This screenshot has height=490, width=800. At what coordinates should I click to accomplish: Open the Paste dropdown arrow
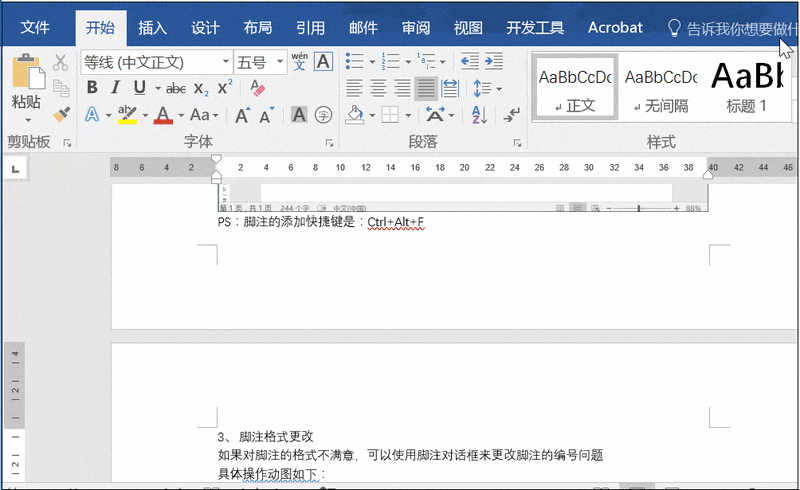tap(28, 120)
